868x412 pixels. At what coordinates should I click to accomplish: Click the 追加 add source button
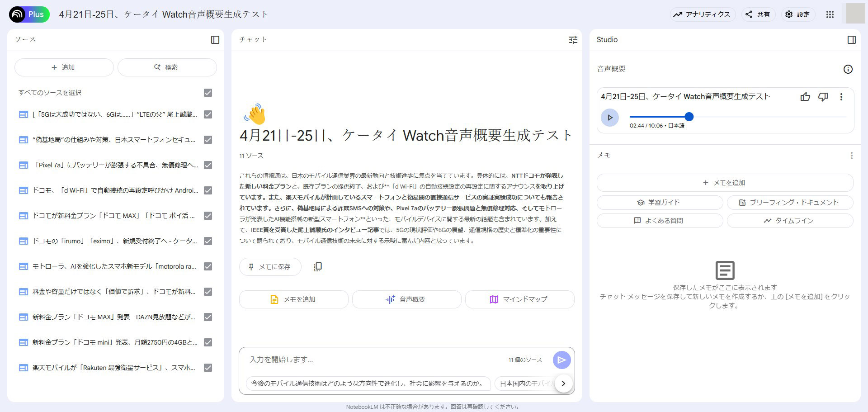(64, 67)
